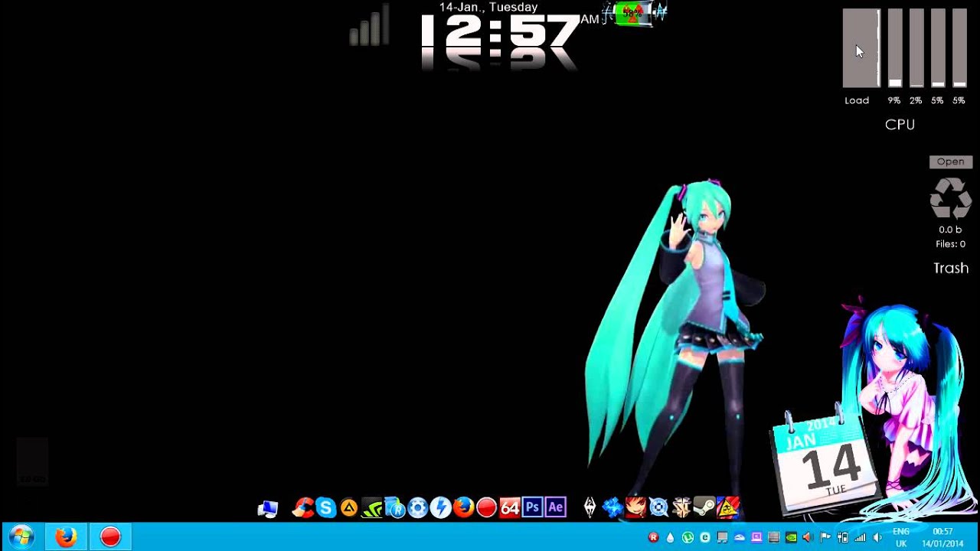Open uTorrent tray icon

[688, 538]
